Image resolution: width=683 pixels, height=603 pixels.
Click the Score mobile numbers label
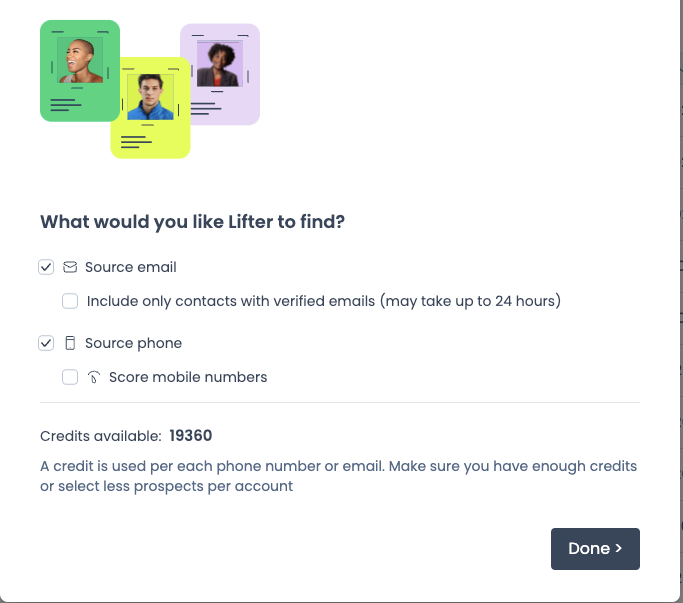pos(188,377)
